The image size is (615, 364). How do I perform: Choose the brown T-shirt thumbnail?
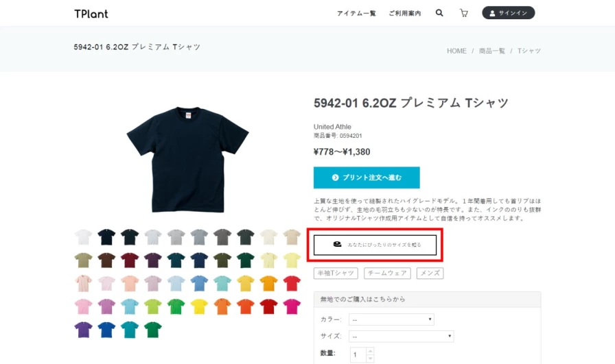tap(106, 260)
